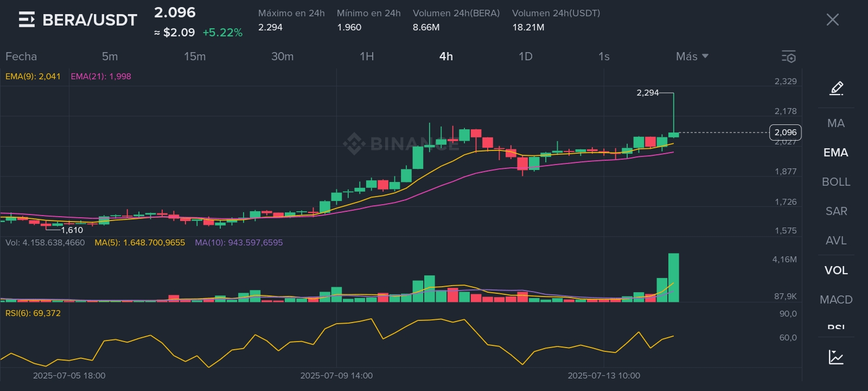Image resolution: width=868 pixels, height=391 pixels.
Task: Open the BERA/USDT pair selector
Action: pos(90,20)
